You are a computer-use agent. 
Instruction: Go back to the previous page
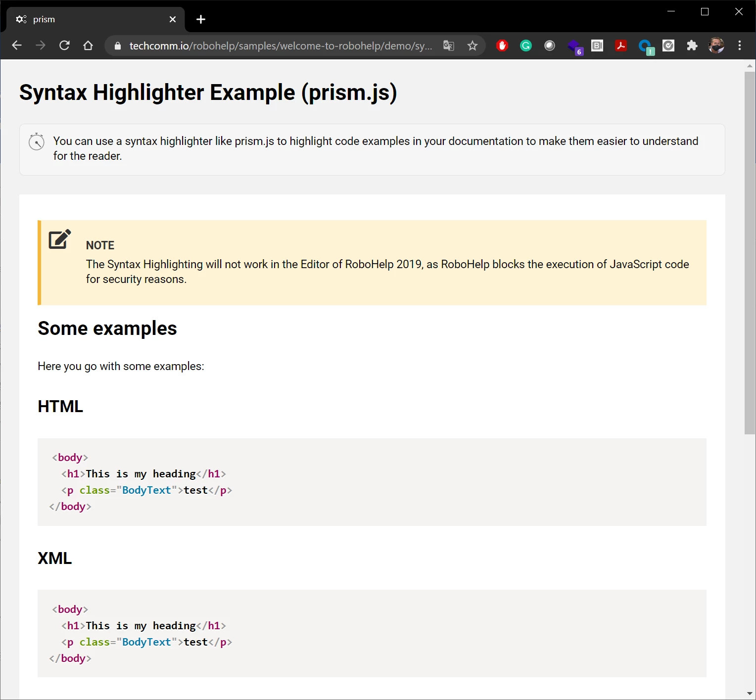pyautogui.click(x=17, y=46)
